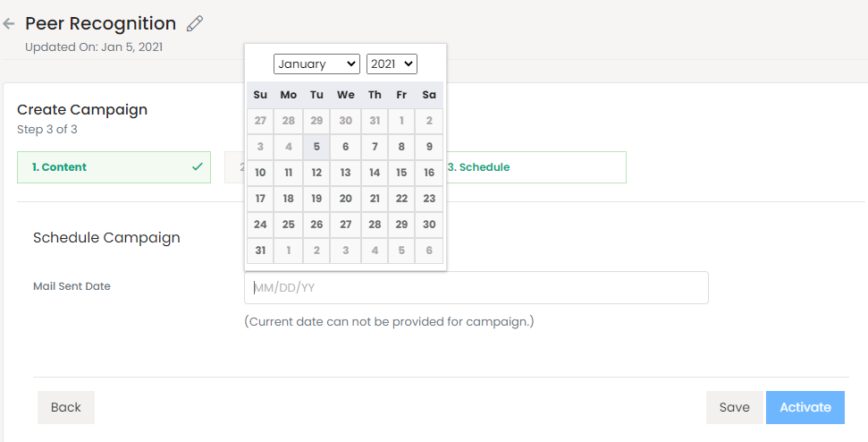The image size is (868, 442).
Task: Choose January 23 on the calendar
Action: [429, 199]
